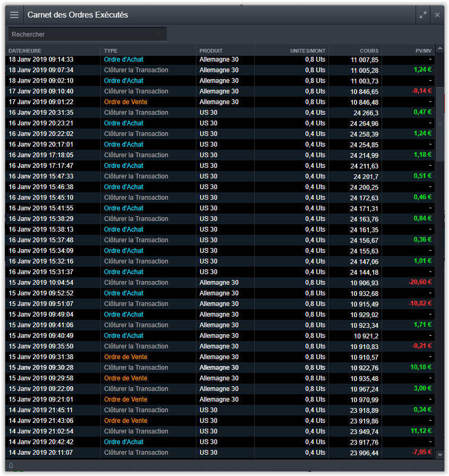This screenshot has height=476, width=449.
Task: Click profit value 10,18 €
Action: (x=421, y=367)
